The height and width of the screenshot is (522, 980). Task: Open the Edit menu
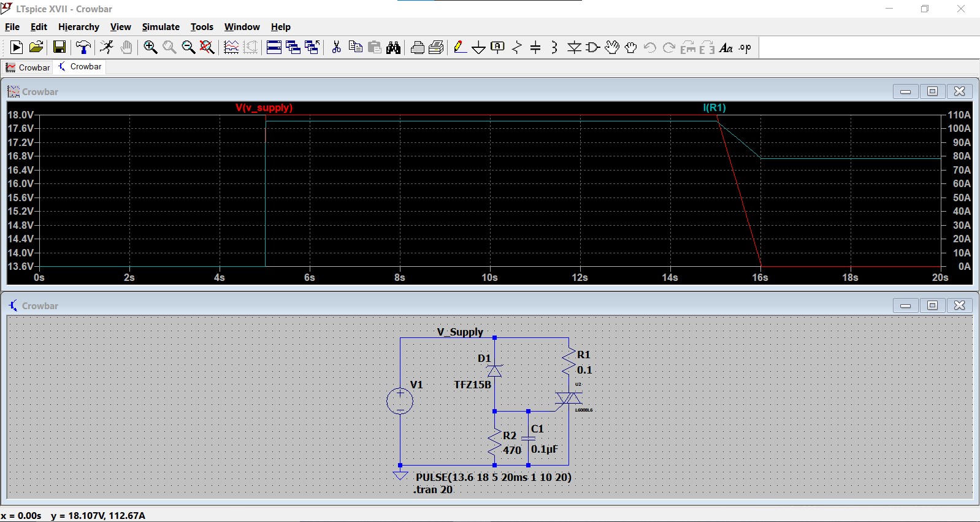click(39, 27)
